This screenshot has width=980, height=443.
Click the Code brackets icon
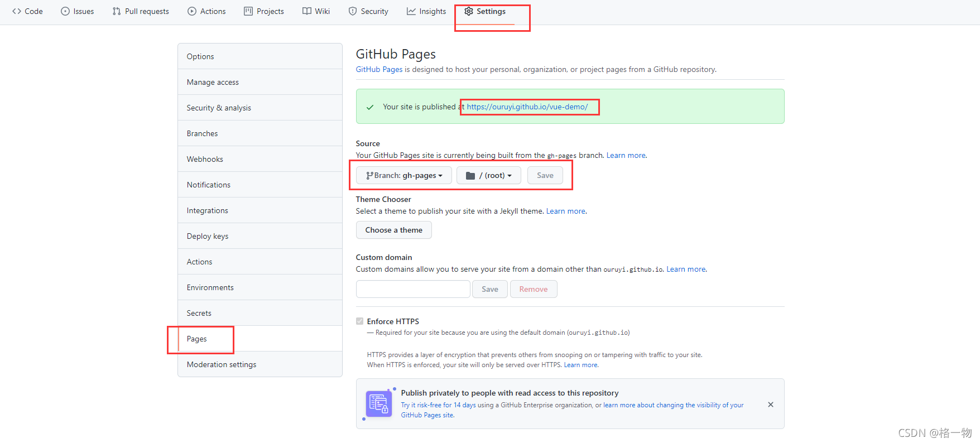coord(17,11)
